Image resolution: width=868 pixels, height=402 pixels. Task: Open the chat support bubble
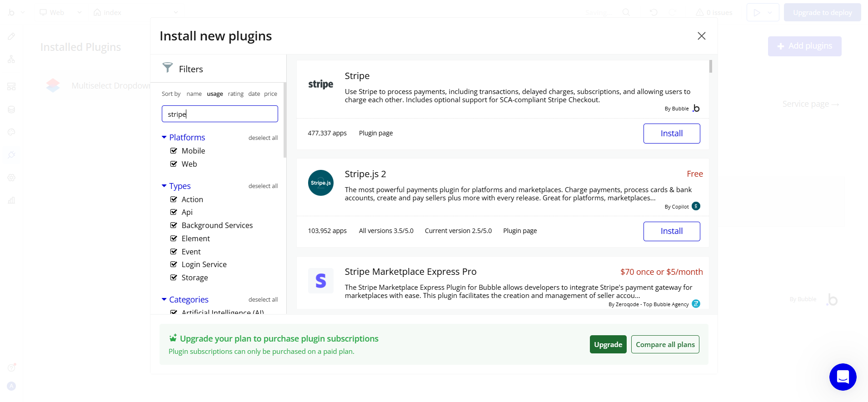click(843, 377)
